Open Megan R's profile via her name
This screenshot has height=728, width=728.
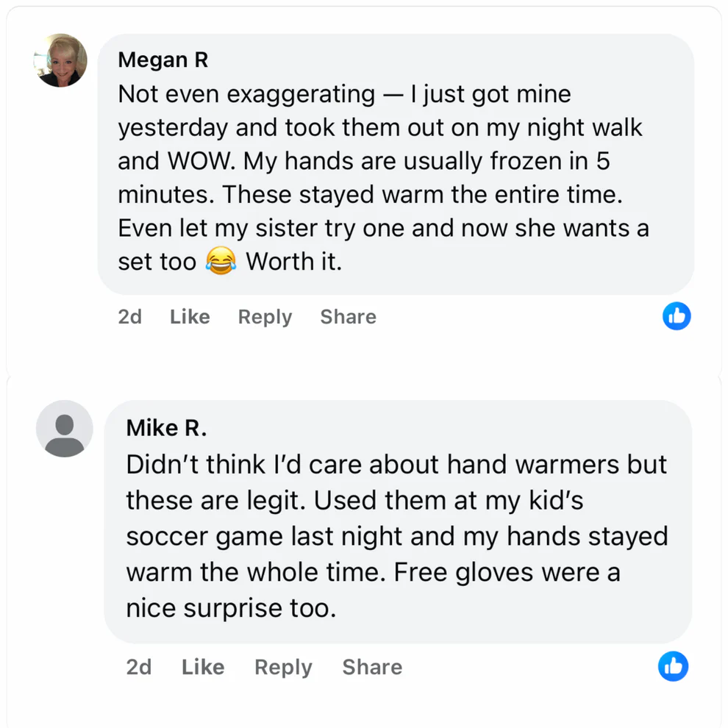click(163, 60)
